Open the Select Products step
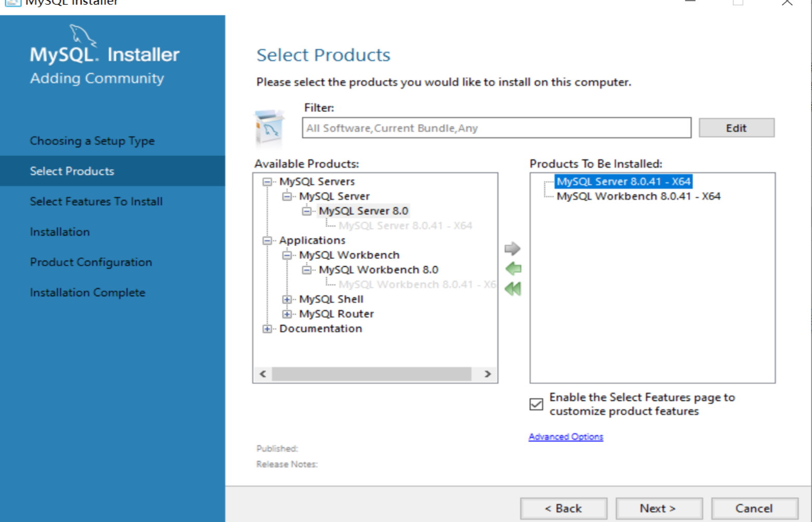Viewport: 812px width, 522px height. coord(112,171)
